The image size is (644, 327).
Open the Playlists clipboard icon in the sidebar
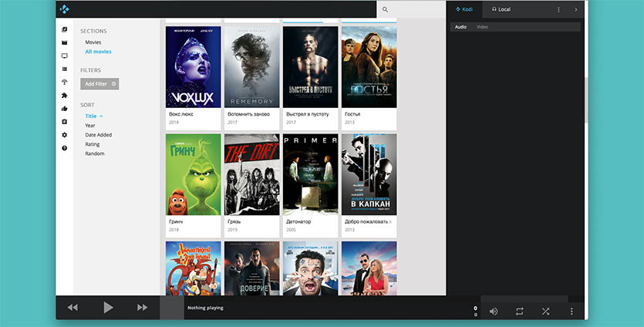point(65,122)
